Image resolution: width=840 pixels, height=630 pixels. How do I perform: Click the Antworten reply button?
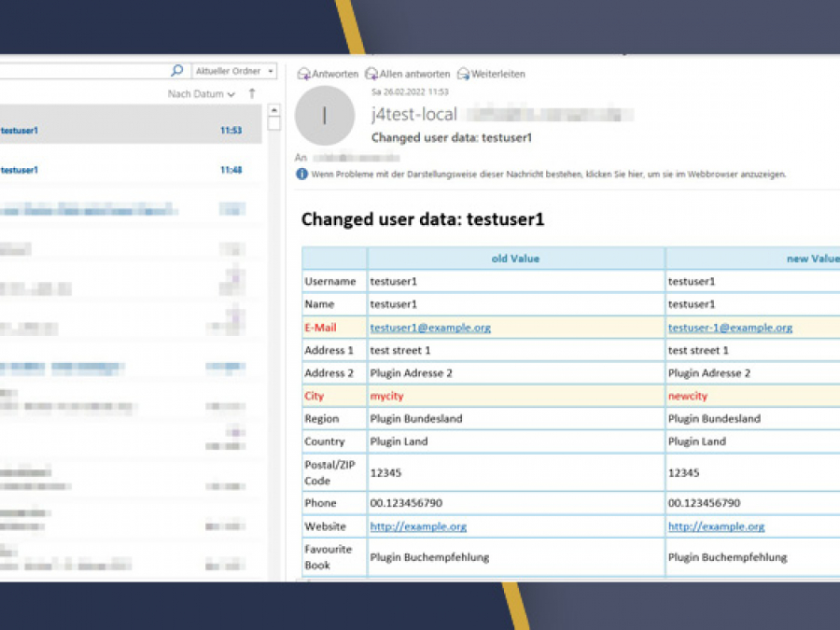[x=328, y=74]
